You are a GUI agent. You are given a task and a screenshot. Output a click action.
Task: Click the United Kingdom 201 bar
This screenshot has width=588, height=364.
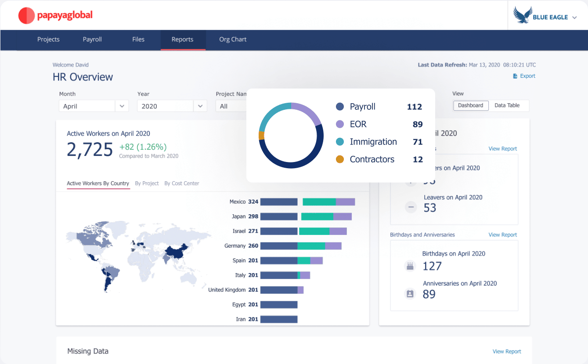(282, 290)
